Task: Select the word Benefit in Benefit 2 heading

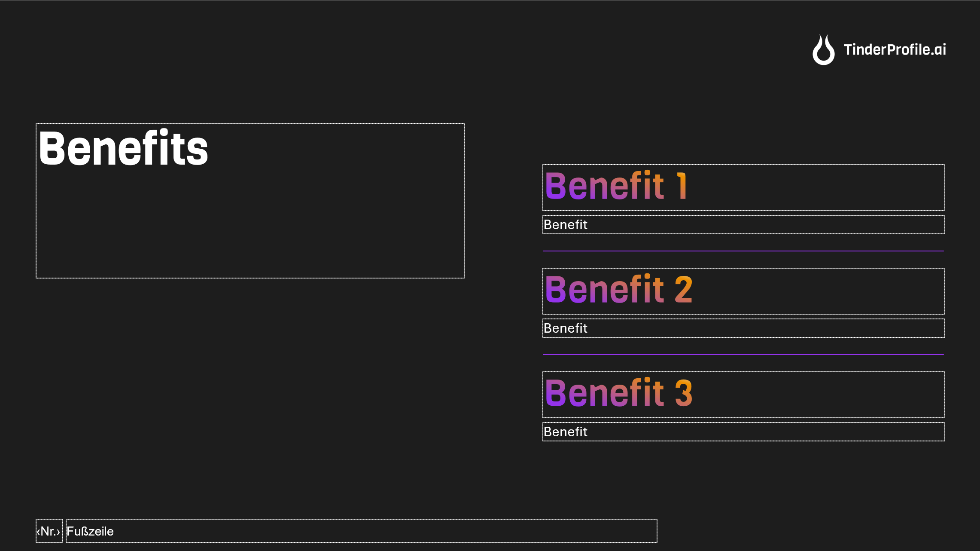Action: (605, 290)
